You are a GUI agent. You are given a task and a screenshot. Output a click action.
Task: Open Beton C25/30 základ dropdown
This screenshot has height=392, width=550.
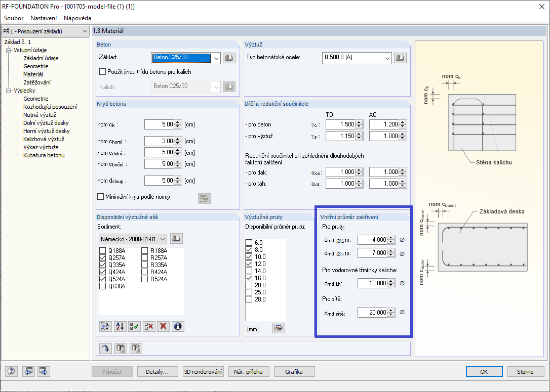pos(216,58)
